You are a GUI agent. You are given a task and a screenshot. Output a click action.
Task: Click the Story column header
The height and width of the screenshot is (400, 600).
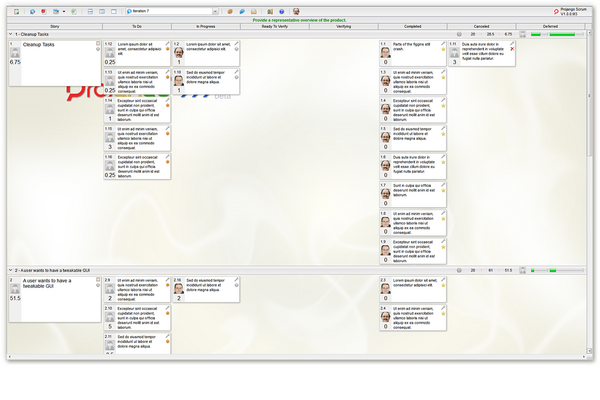tap(55, 26)
